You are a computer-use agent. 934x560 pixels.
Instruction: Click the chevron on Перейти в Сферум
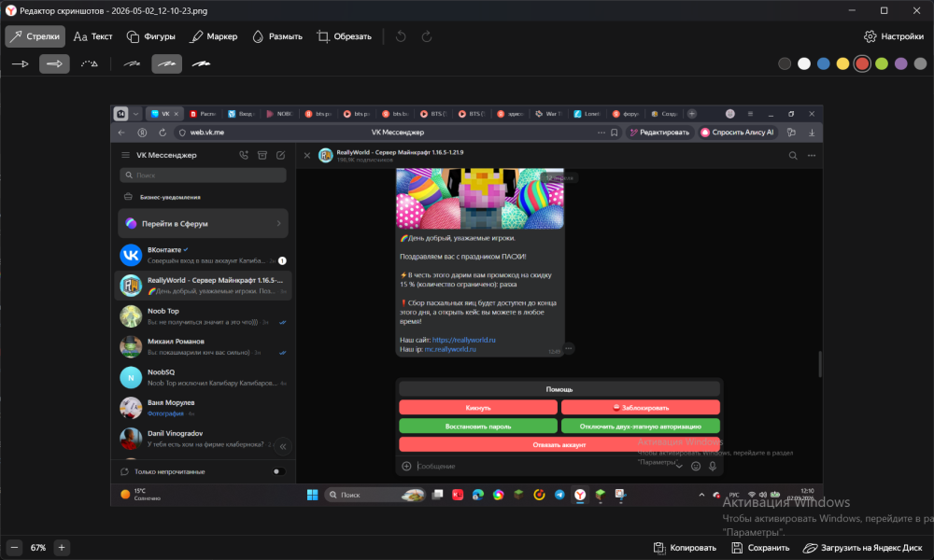[278, 224]
